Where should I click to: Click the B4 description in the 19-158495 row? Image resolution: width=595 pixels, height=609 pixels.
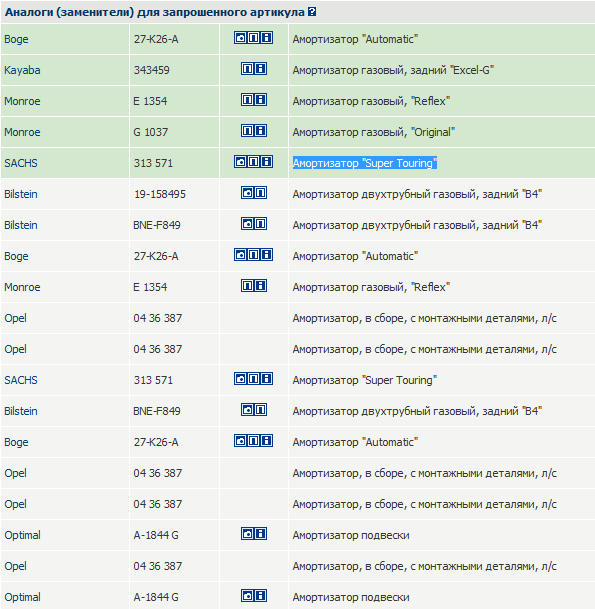click(417, 194)
